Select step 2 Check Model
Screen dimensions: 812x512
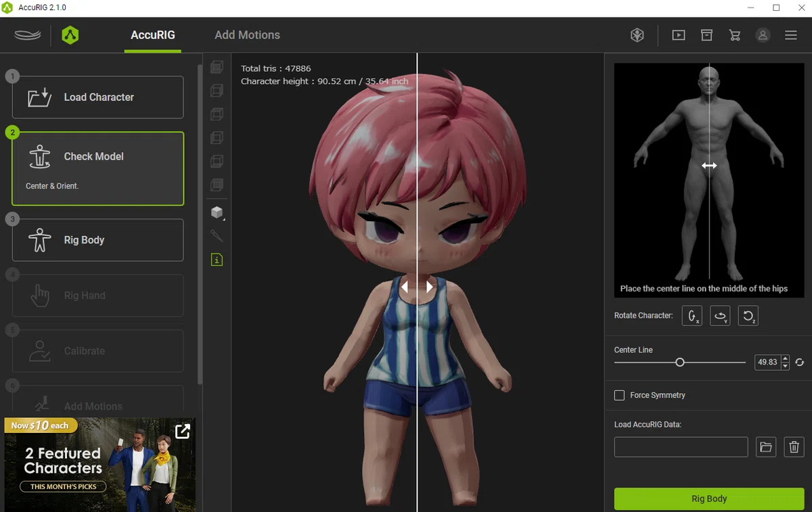point(98,168)
